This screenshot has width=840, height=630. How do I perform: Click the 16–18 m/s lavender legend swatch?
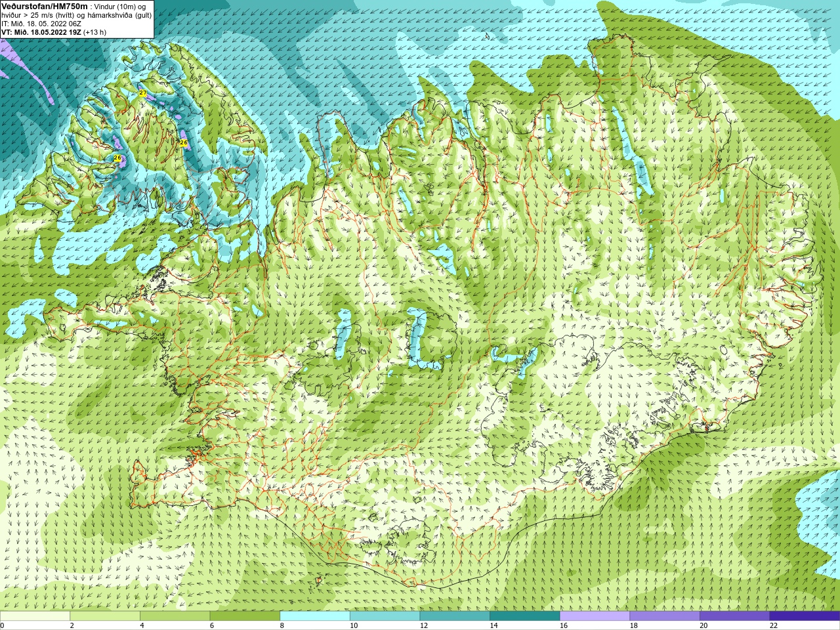(x=595, y=616)
